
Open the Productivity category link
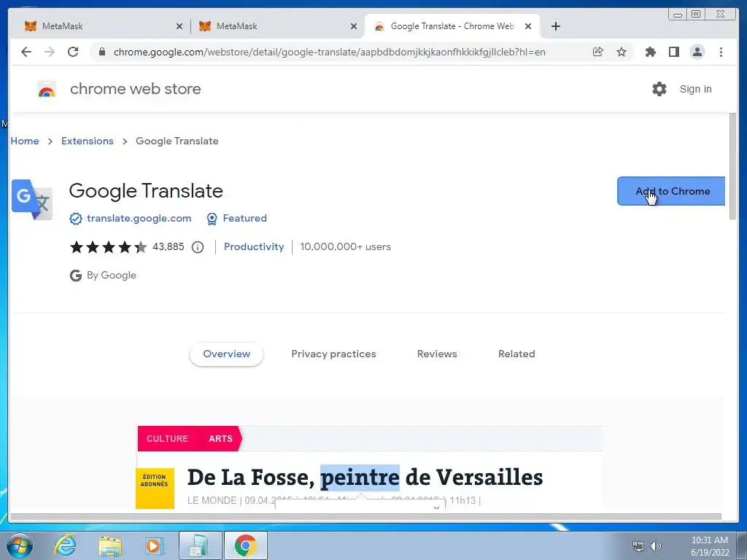[254, 247]
